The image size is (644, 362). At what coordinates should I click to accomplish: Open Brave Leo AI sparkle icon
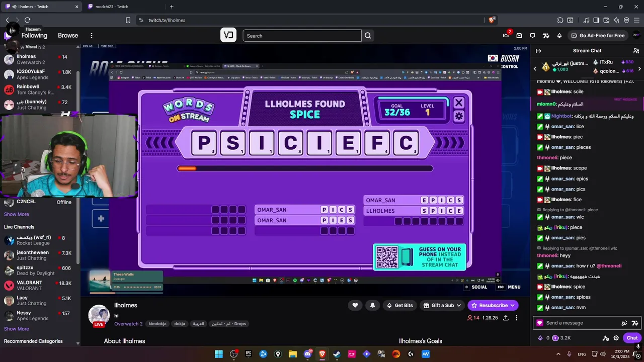(x=617, y=20)
